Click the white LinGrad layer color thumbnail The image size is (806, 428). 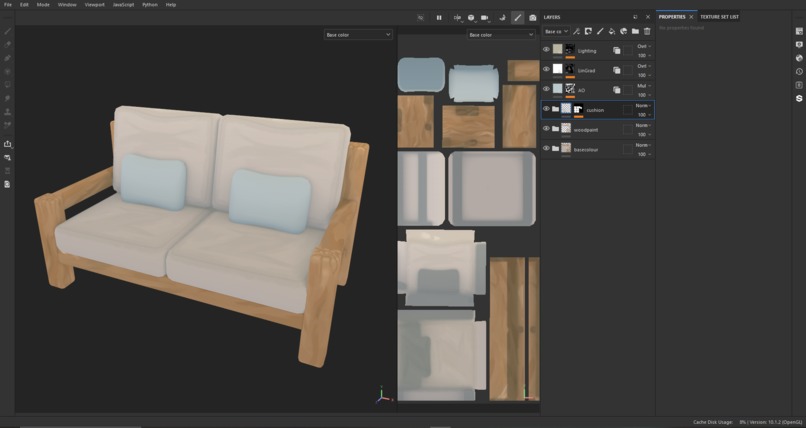click(558, 69)
